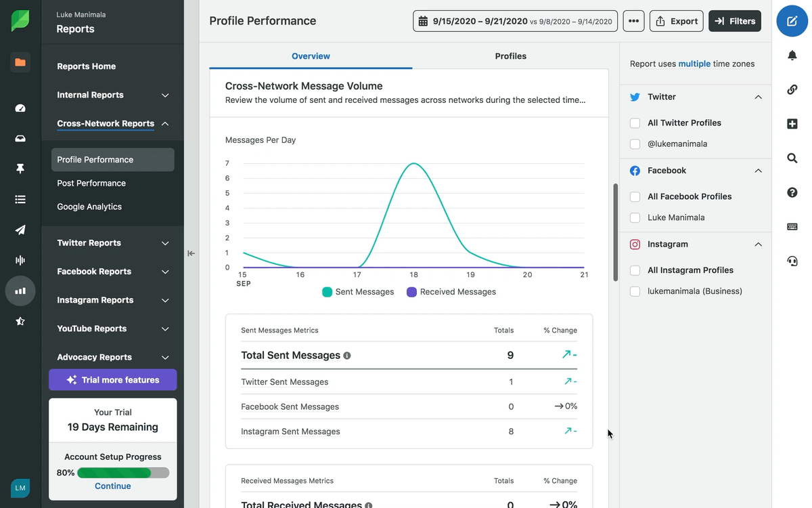Enable the Luke Manimala Facebook checkbox
812x508 pixels.
point(635,217)
